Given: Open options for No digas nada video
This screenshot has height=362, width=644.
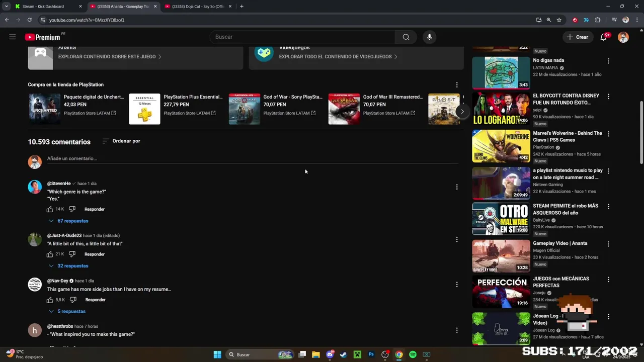Looking at the screenshot, I should (608, 61).
